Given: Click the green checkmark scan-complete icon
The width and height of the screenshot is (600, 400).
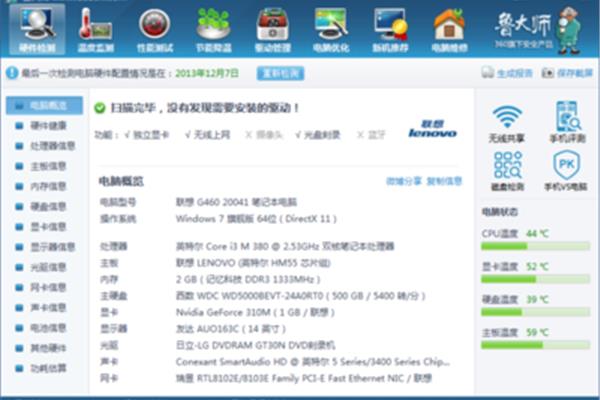Looking at the screenshot, I should point(99,108).
